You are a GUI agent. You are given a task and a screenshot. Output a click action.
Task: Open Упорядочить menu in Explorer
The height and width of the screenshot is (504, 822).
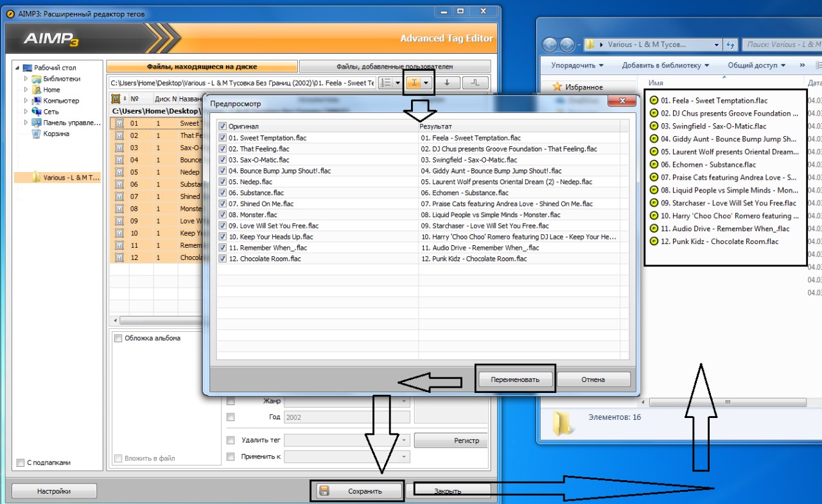tap(577, 65)
